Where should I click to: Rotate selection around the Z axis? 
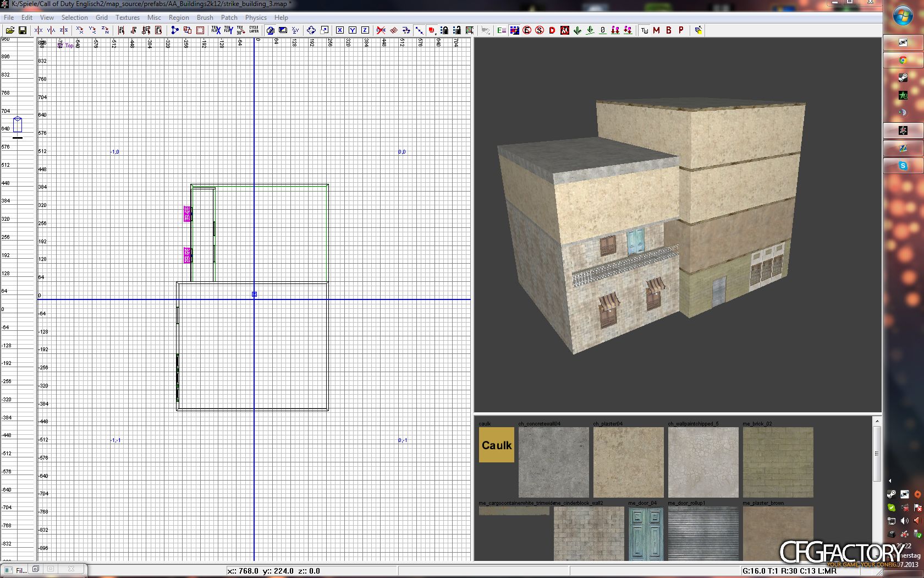click(x=105, y=30)
